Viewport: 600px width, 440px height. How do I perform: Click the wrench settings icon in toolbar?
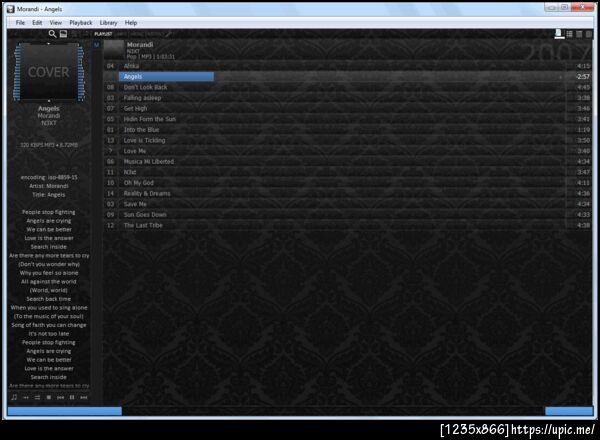[x=168, y=34]
